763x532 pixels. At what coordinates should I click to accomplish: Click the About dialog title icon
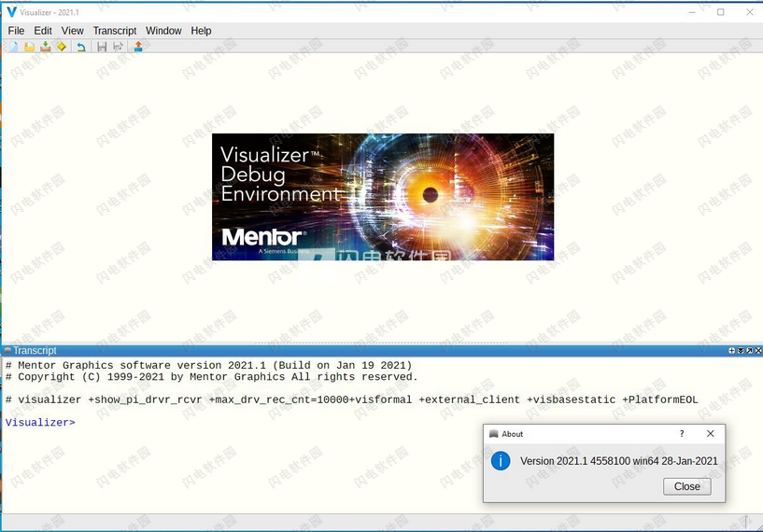tap(493, 434)
